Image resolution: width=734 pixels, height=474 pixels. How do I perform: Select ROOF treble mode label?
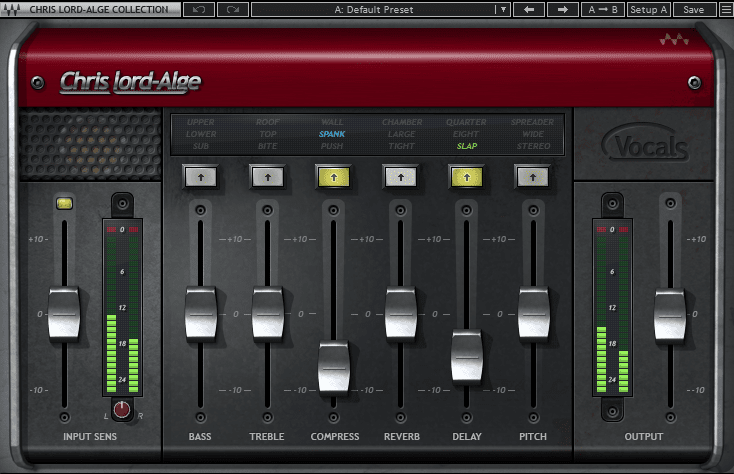click(268, 122)
